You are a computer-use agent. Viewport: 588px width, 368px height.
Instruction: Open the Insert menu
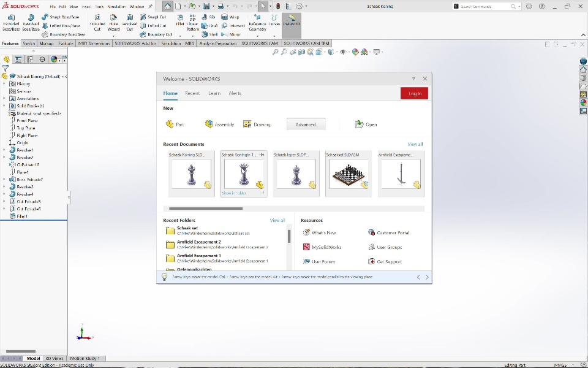click(x=86, y=7)
